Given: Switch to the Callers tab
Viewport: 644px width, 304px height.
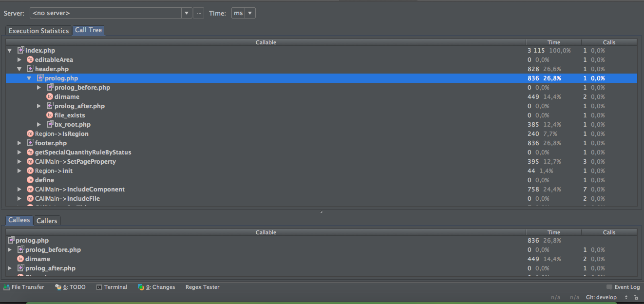Looking at the screenshot, I should [x=47, y=221].
